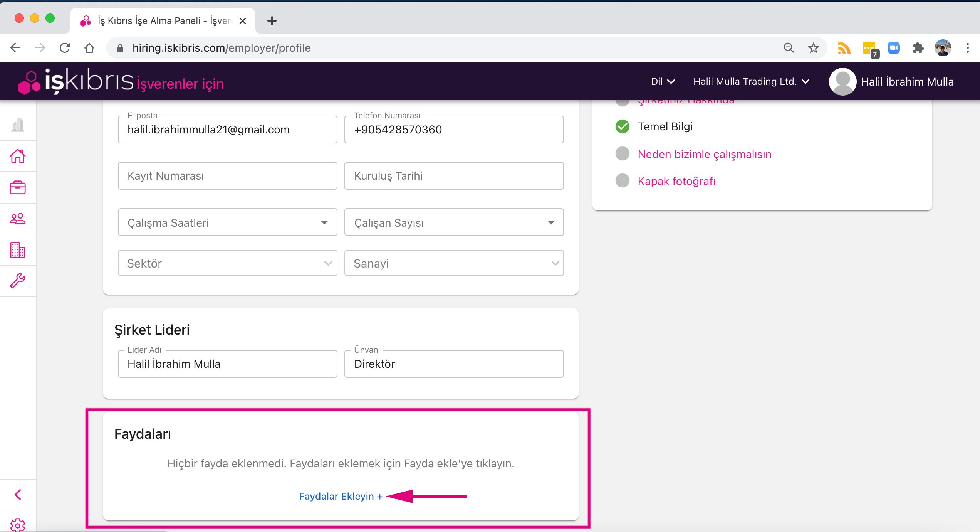Open the Çalışan Sayısı dropdown

tap(454, 222)
